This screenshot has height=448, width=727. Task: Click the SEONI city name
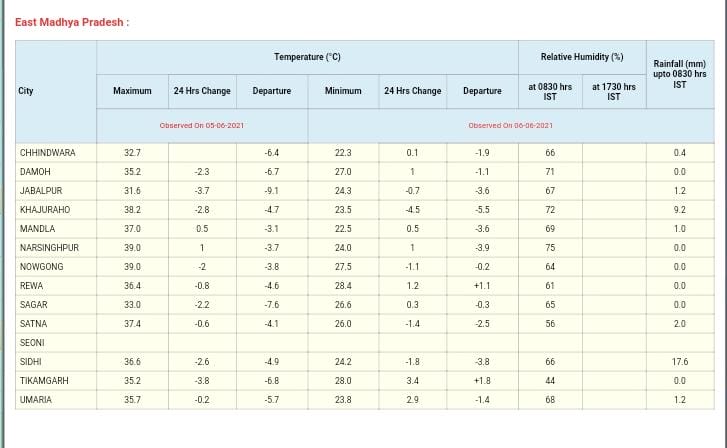pyautogui.click(x=33, y=343)
